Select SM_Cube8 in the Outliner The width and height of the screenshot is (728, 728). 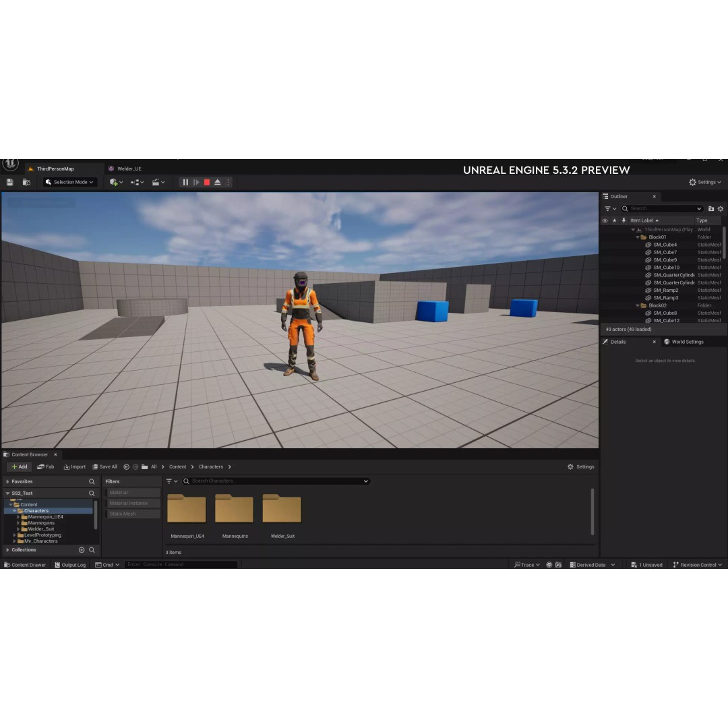665,313
